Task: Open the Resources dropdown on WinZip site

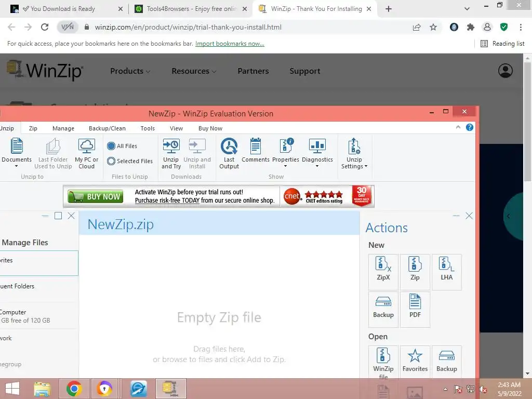Action: coord(194,71)
